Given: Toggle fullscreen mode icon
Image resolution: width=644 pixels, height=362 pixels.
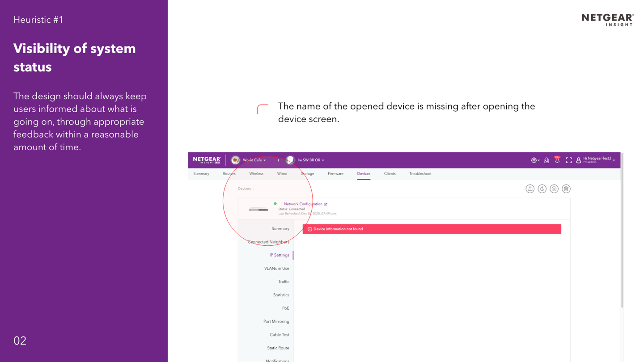Looking at the screenshot, I should pos(569,160).
